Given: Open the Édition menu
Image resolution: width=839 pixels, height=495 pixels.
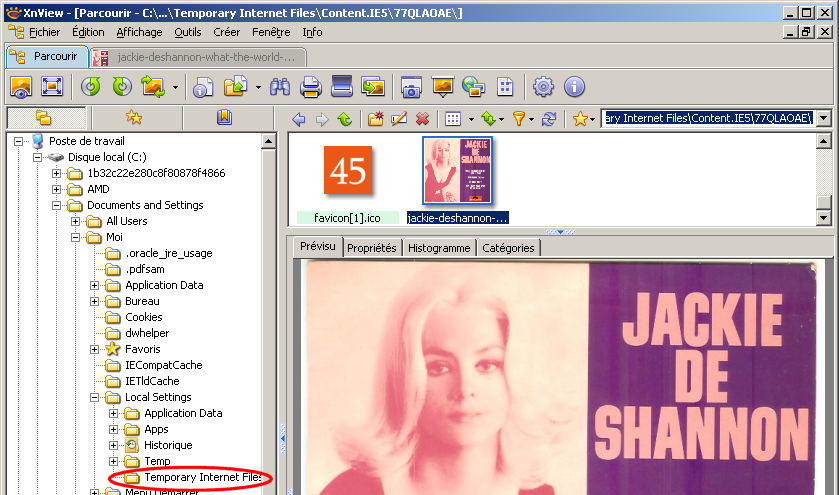Looking at the screenshot, I should (x=88, y=33).
